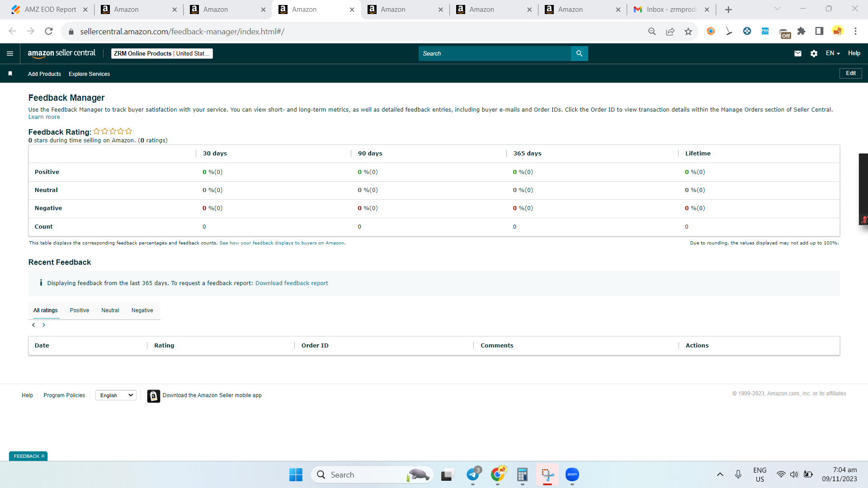Click the share page icon in address bar
868x488 pixels.
point(670,31)
